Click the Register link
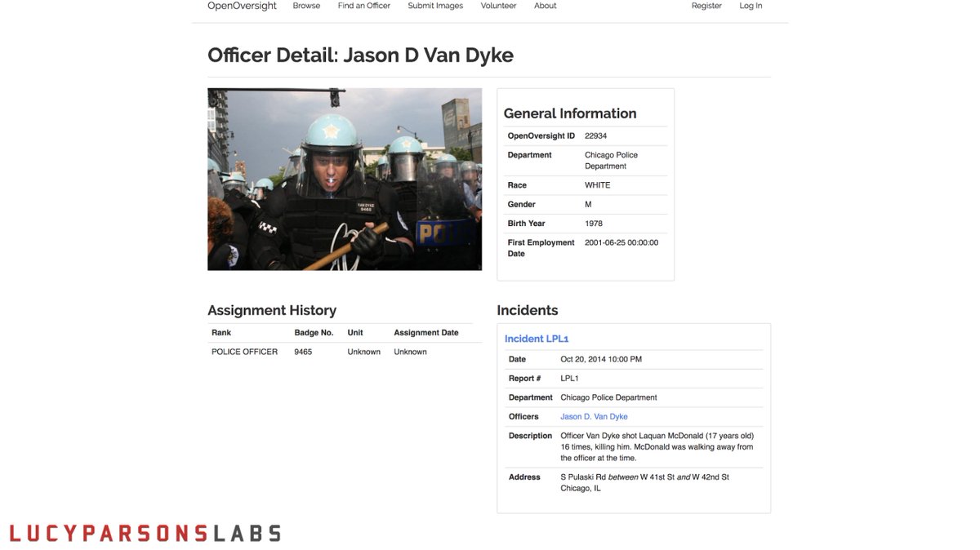The height and width of the screenshot is (550, 980). [706, 6]
